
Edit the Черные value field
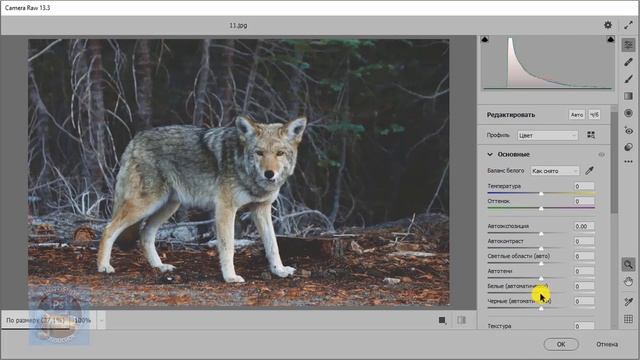click(x=584, y=301)
